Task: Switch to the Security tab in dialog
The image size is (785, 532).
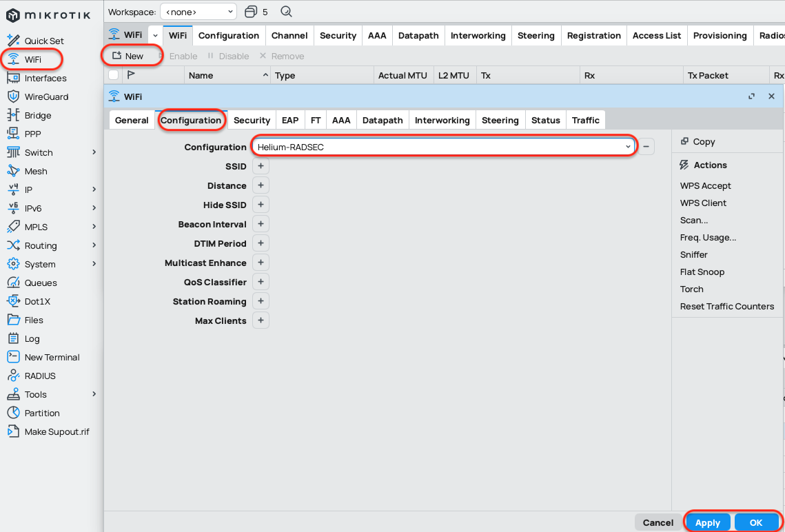Action: (252, 120)
